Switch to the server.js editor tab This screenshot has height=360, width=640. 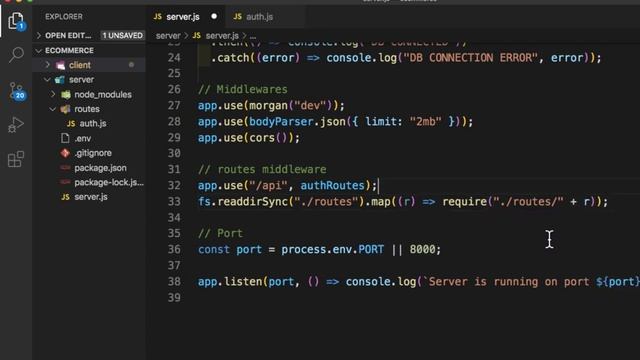pos(182,17)
